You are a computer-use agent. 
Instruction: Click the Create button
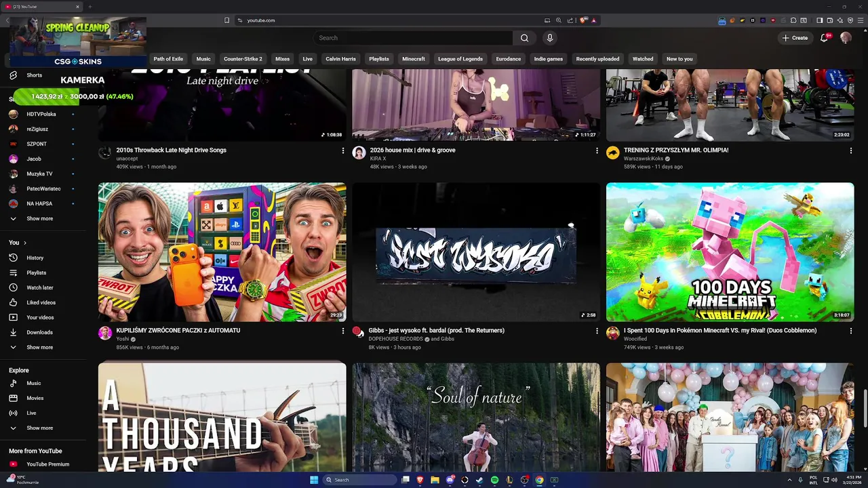click(795, 38)
